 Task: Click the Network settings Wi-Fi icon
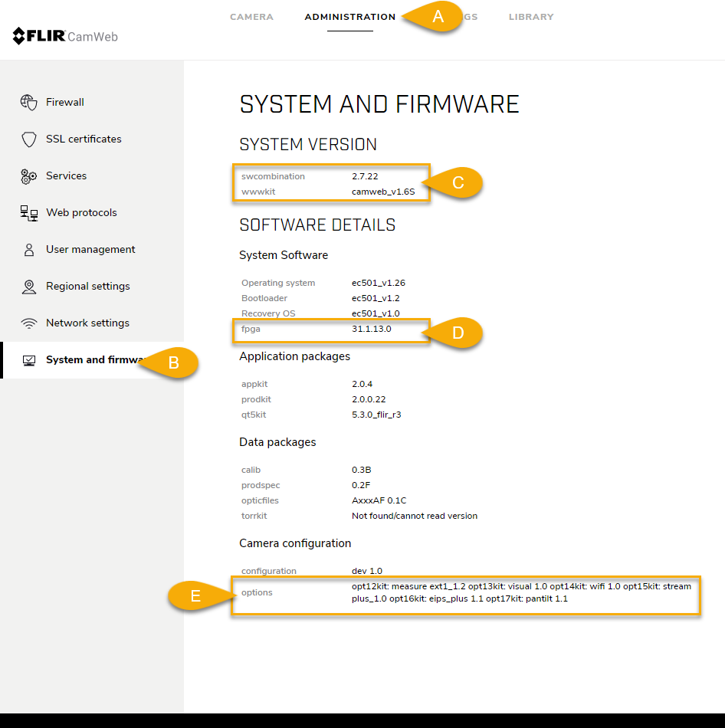pos(29,323)
